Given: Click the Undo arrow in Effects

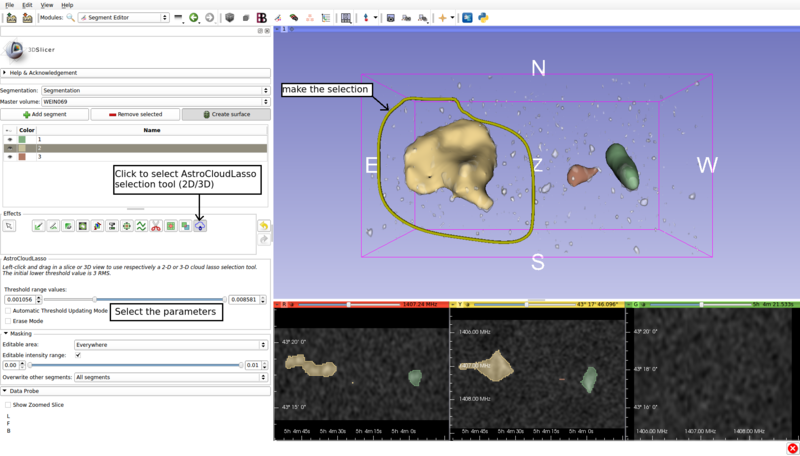Looking at the screenshot, I should (264, 226).
